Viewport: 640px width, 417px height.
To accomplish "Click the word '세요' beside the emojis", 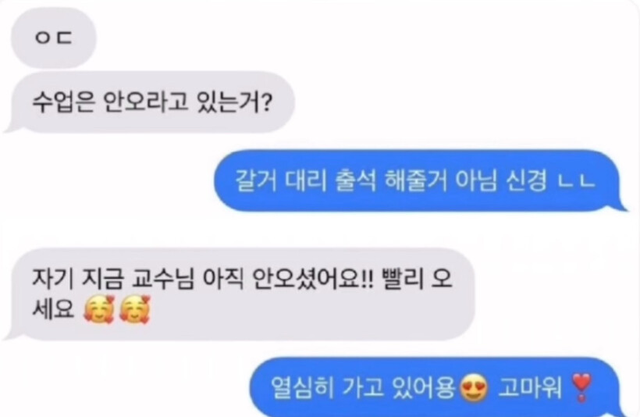I will point(53,309).
